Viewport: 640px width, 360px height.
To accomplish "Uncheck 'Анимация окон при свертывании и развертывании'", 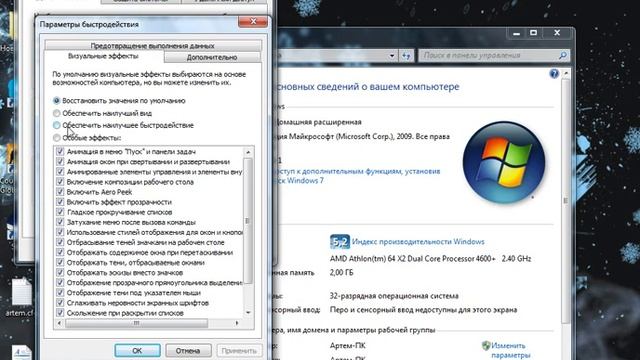I will [60, 162].
